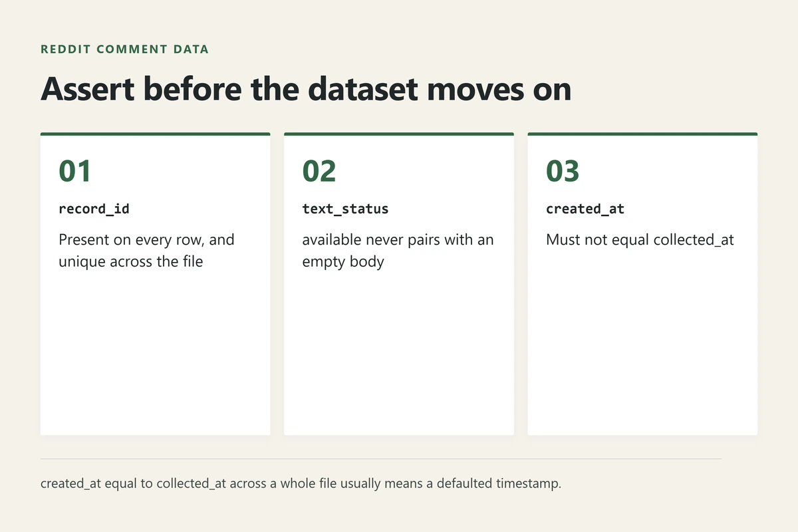
Task: Click the word 'unique across the file'
Action: [x=130, y=261]
